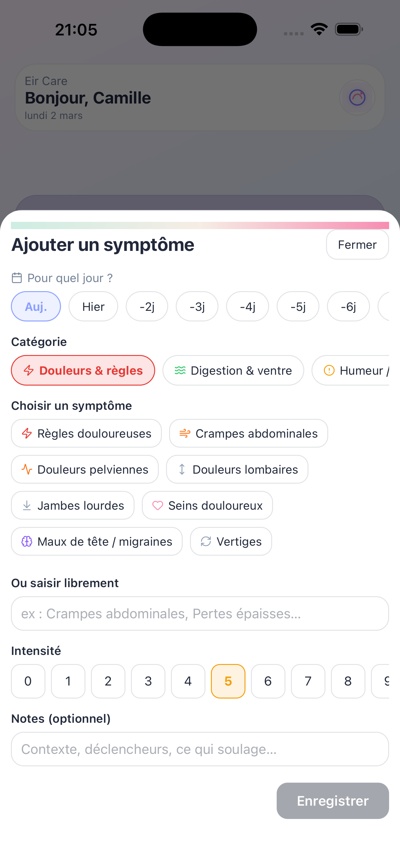Click the download arrow icon on Jambes lourdes
The width and height of the screenshot is (400, 868).
(x=27, y=505)
